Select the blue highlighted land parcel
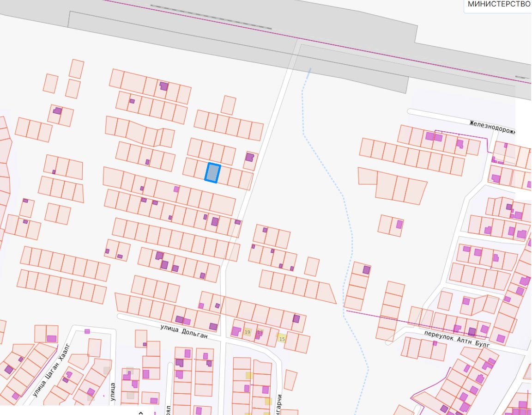This screenshot has height=415, width=532. [213, 173]
